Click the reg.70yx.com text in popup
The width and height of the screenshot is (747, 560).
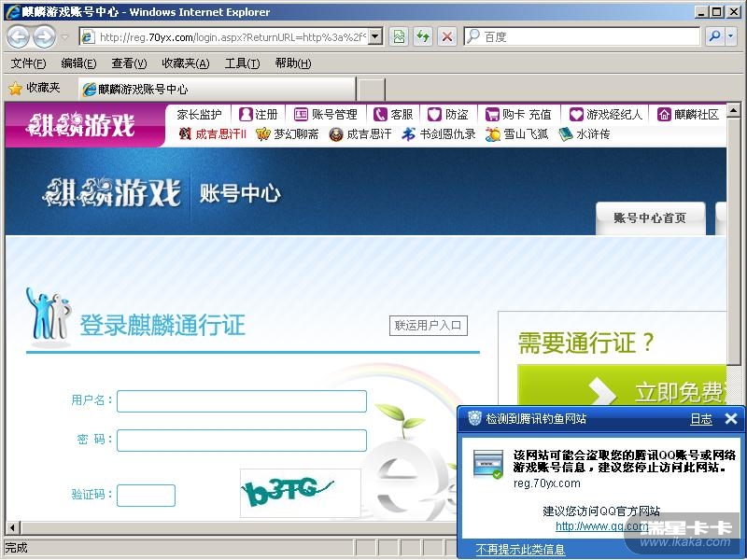pos(547,483)
